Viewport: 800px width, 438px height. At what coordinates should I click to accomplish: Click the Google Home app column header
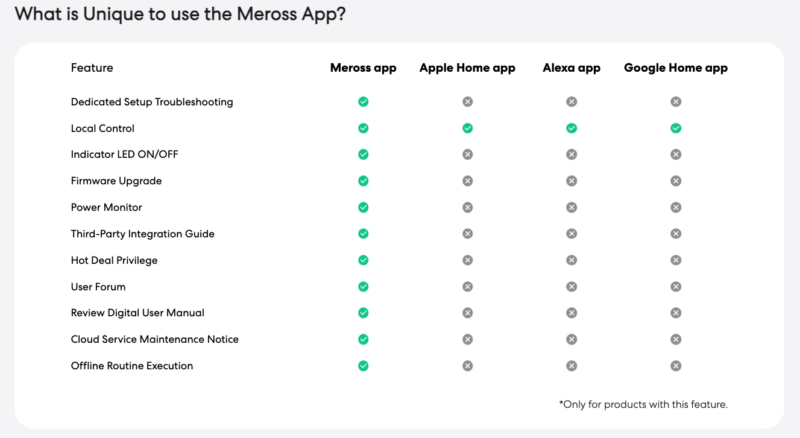click(676, 68)
